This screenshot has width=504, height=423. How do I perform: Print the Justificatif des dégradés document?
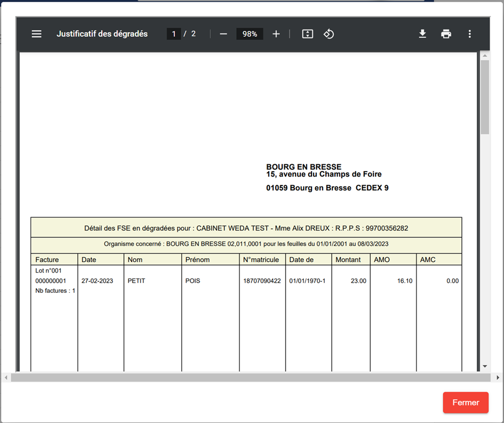(446, 34)
